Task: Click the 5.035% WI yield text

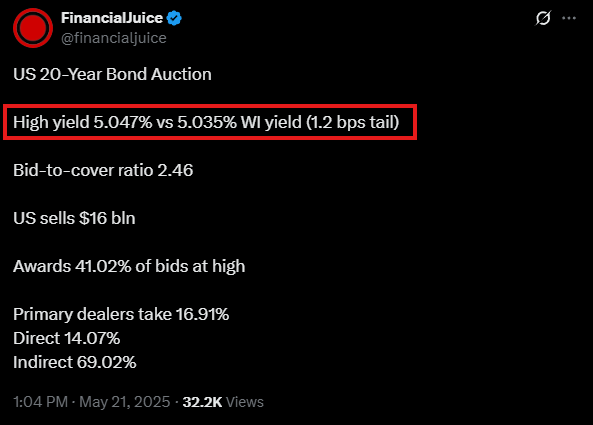Action: click(x=240, y=122)
